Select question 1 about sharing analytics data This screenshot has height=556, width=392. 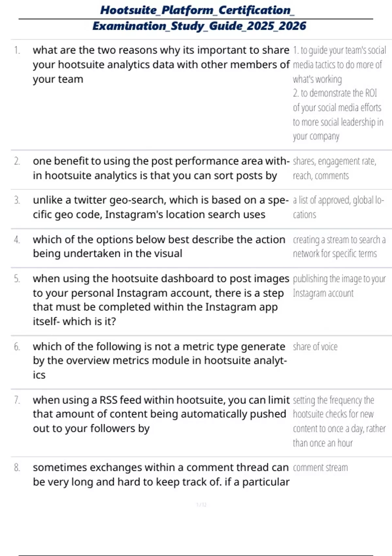point(161,64)
